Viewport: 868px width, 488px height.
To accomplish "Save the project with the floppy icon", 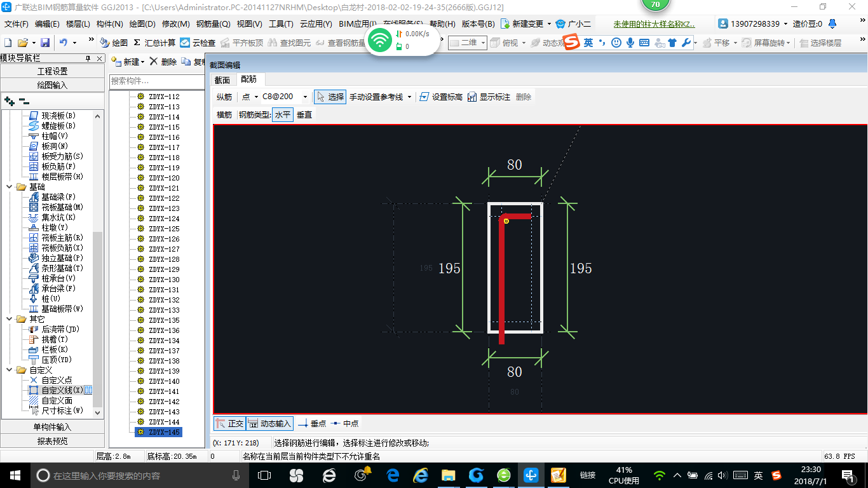I will [45, 43].
